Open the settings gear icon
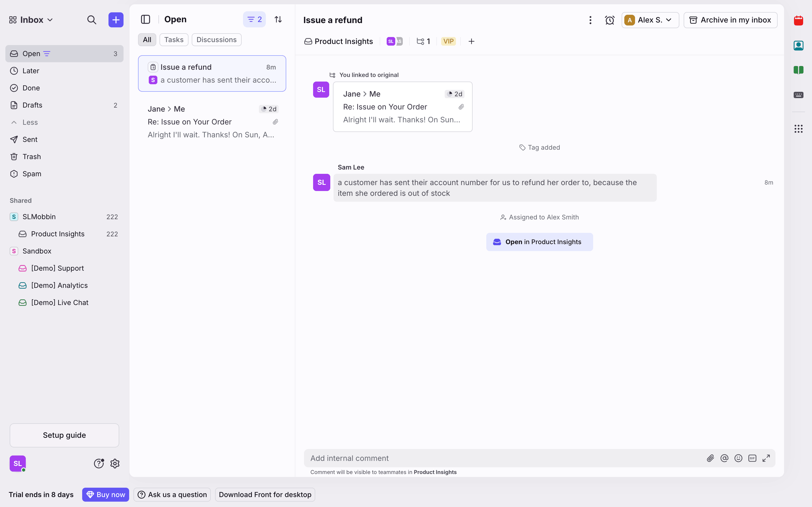 pyautogui.click(x=115, y=464)
